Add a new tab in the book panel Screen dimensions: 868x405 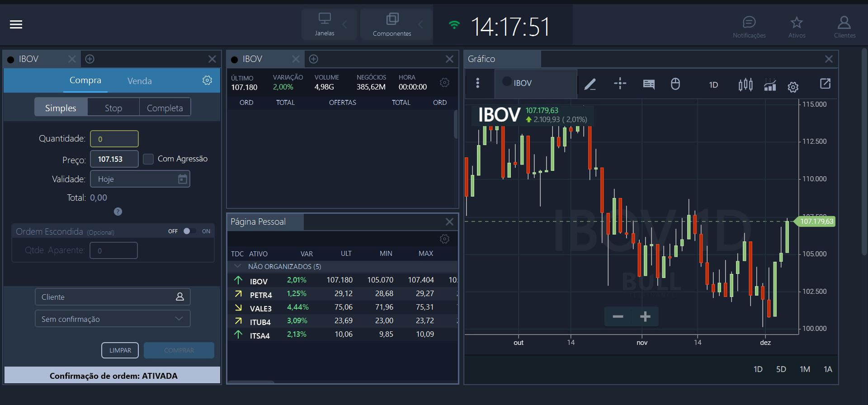pyautogui.click(x=313, y=59)
